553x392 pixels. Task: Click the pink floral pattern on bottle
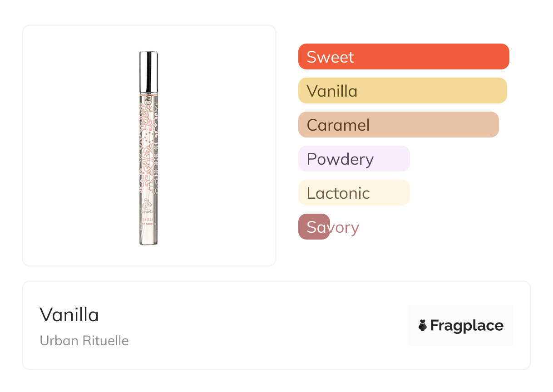click(x=148, y=145)
